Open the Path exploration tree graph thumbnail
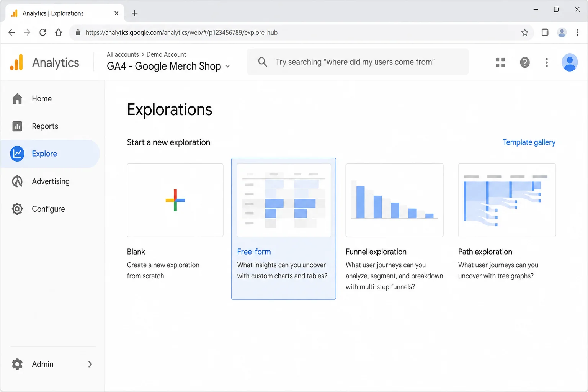The height and width of the screenshot is (392, 588). [x=507, y=200]
